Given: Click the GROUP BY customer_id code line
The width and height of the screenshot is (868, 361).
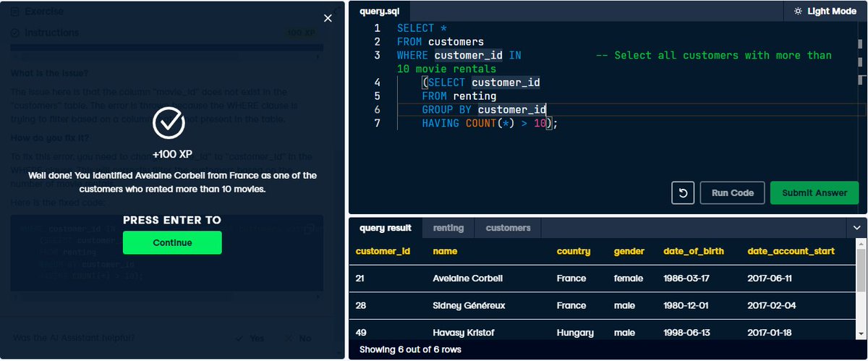Looking at the screenshot, I should click(484, 109).
